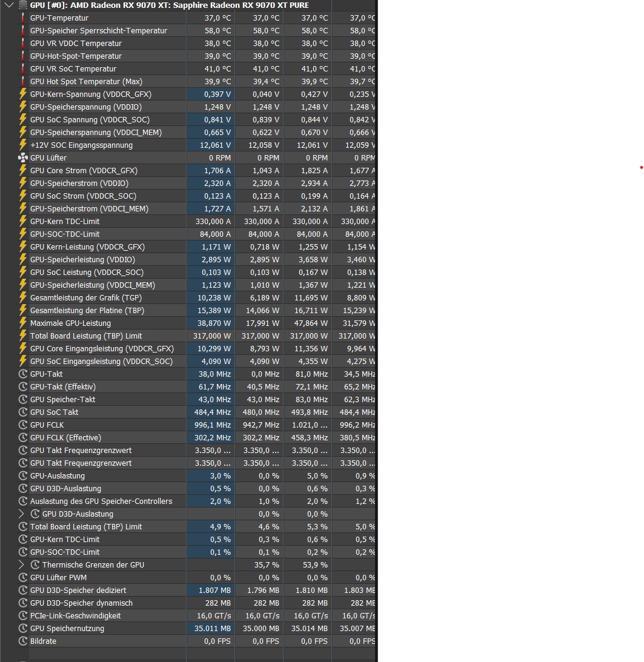
Task: Click the 53,9 % thermal limit value
Action: tap(315, 565)
